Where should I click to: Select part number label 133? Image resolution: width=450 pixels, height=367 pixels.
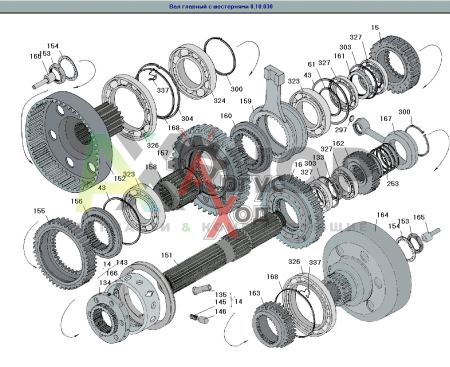319,157
